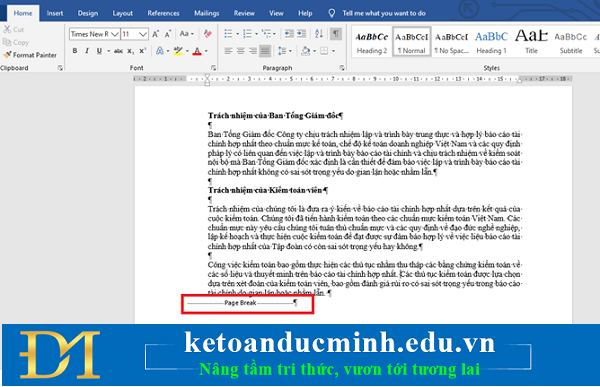Open the font size dropdown
The width and height of the screenshot is (600, 387).
point(143,34)
